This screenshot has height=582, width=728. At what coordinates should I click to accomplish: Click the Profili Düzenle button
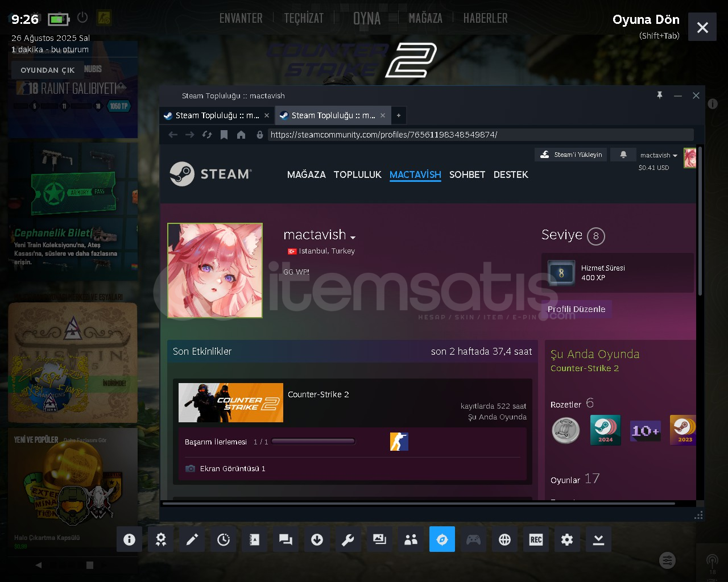coord(577,309)
